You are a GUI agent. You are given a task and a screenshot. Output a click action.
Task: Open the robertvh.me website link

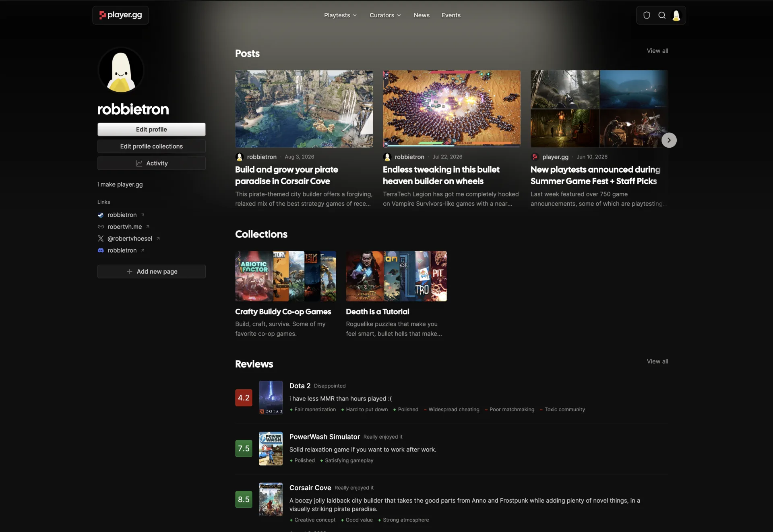(x=124, y=227)
